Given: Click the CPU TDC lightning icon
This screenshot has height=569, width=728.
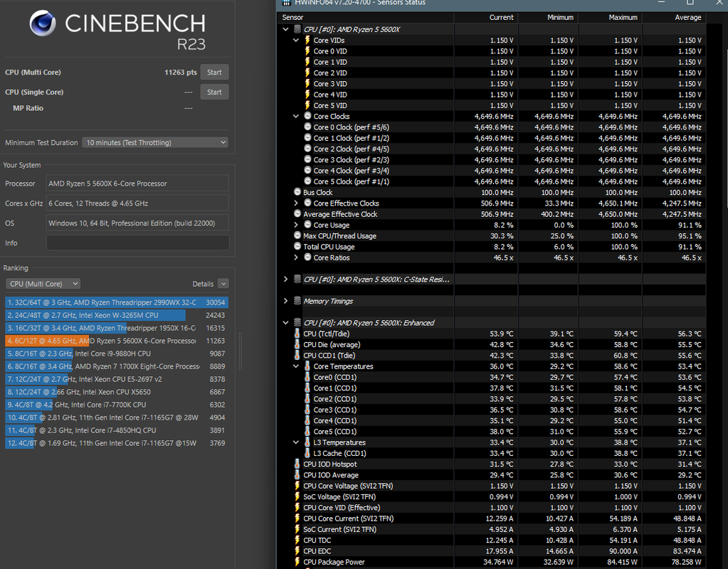Looking at the screenshot, I should 297,541.
